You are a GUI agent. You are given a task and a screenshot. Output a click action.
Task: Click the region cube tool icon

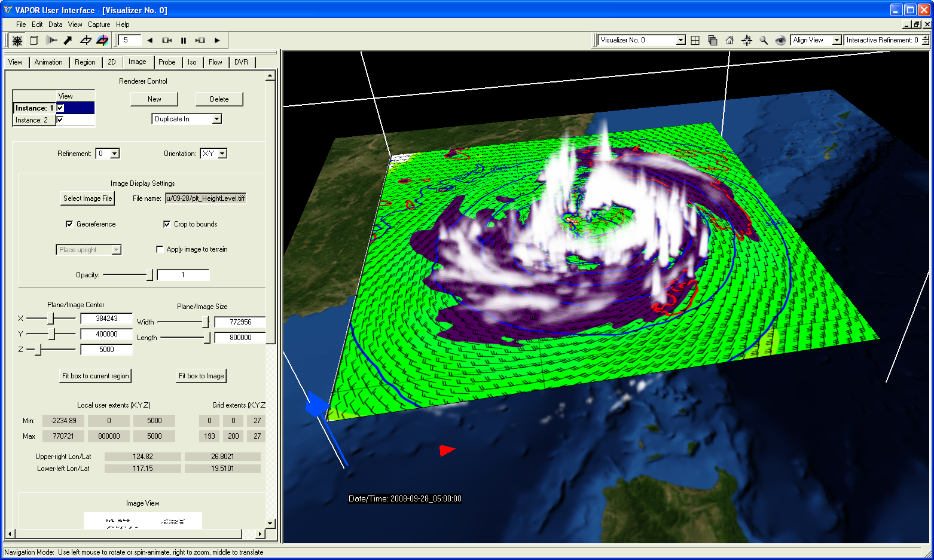pos(34,41)
